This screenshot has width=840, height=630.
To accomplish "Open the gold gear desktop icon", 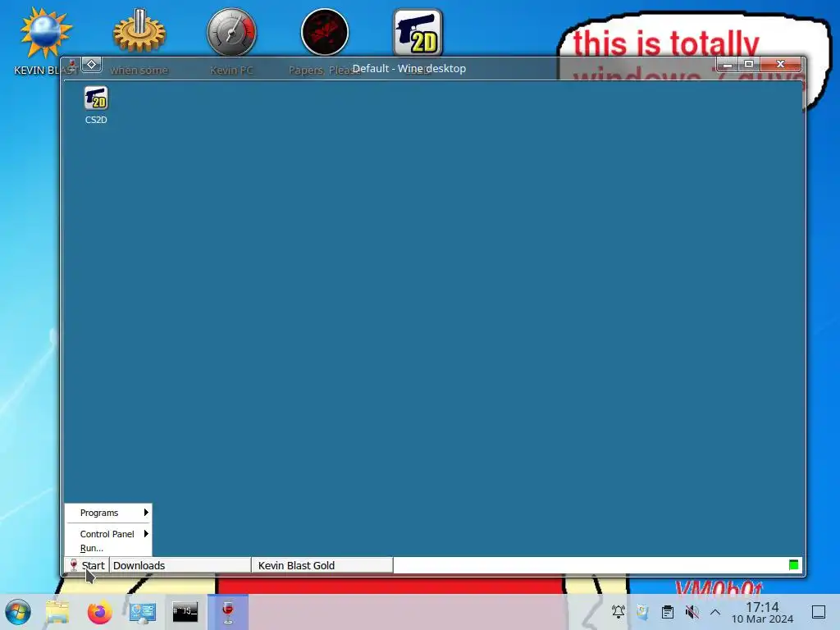I will (139, 31).
